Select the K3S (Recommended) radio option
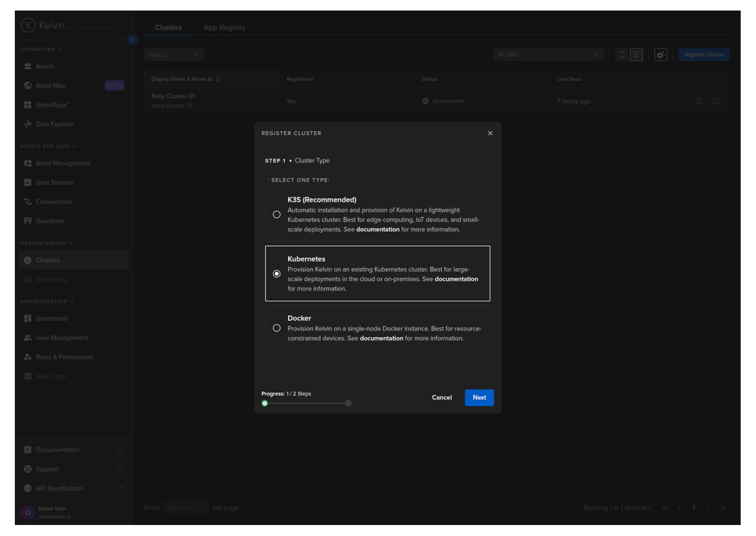The height and width of the screenshot is (536, 756). pyautogui.click(x=277, y=215)
